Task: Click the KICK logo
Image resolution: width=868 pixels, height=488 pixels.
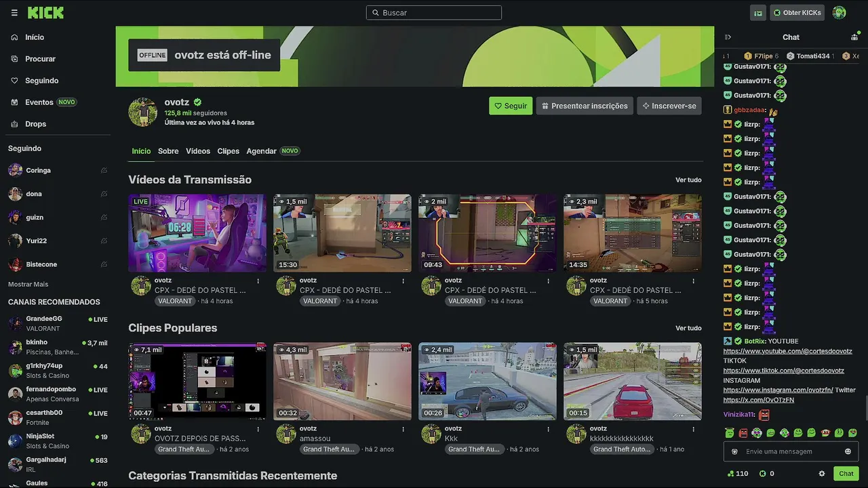Action: 45,13
